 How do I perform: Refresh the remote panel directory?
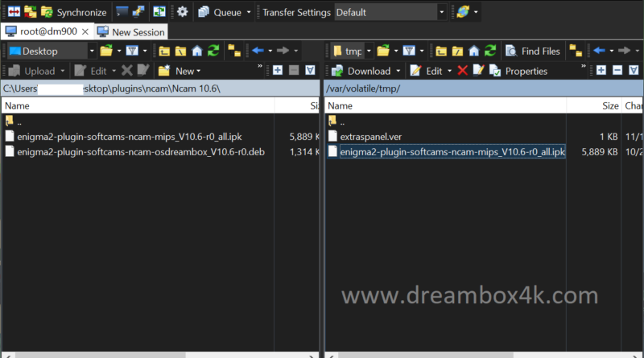tap(490, 51)
